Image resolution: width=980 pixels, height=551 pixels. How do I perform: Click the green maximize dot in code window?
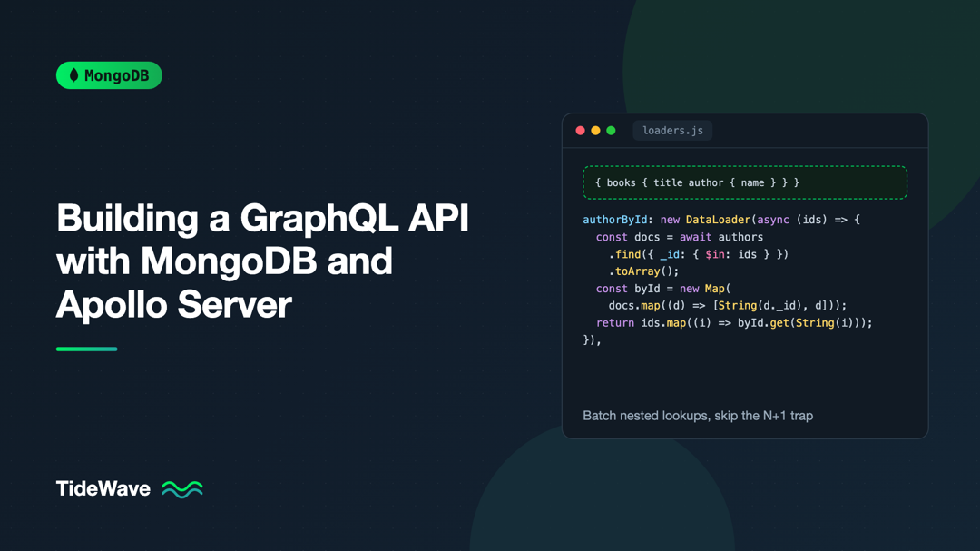[612, 131]
